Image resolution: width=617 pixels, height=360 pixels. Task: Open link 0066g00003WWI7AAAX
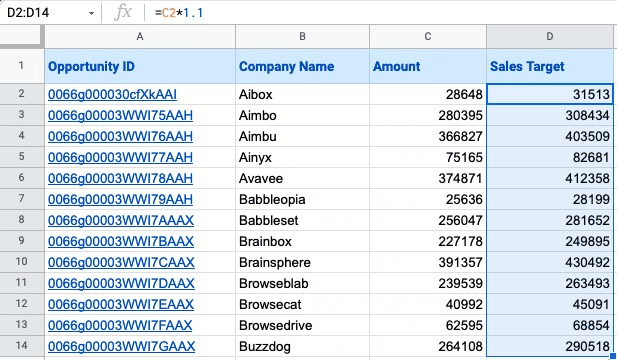[x=121, y=220]
